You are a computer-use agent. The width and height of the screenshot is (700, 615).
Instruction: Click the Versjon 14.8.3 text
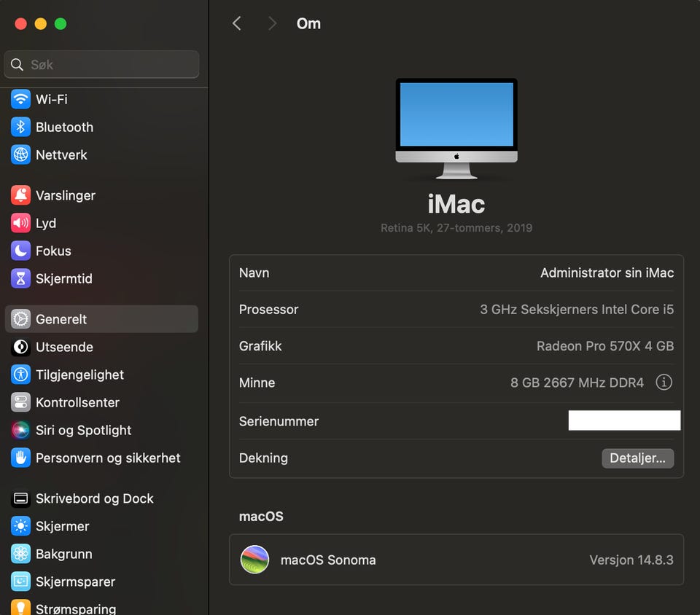(x=631, y=560)
